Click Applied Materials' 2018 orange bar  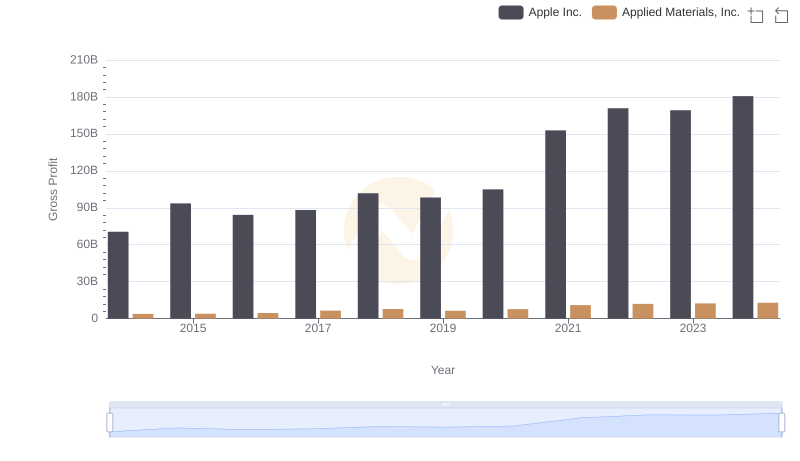tap(393, 314)
